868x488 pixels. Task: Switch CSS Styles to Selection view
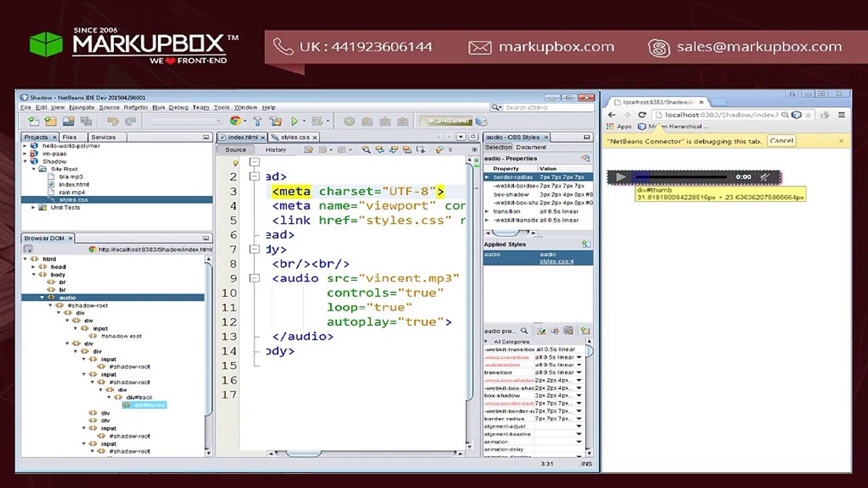[498, 147]
